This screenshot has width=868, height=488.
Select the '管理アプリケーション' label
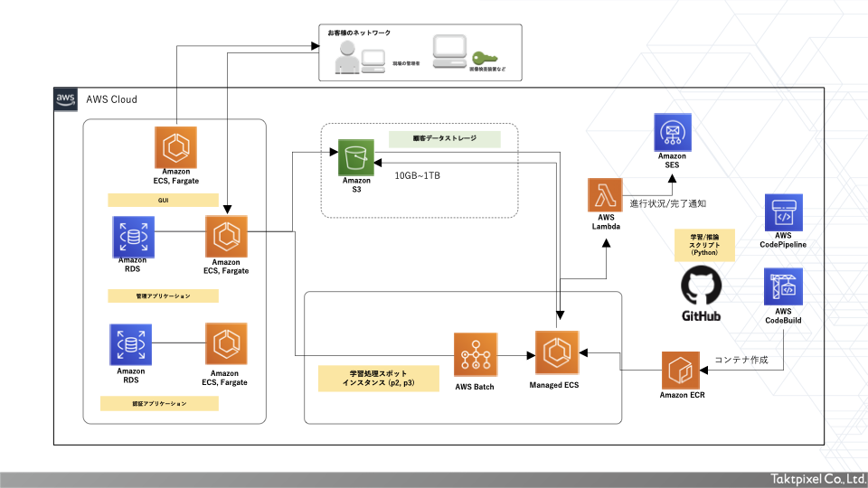(x=164, y=296)
